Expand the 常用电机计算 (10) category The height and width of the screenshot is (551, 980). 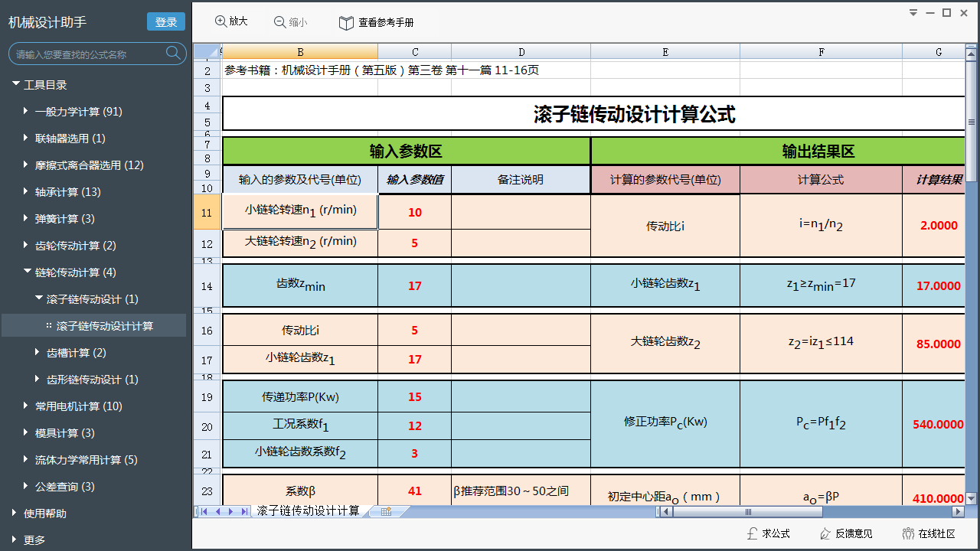point(25,406)
